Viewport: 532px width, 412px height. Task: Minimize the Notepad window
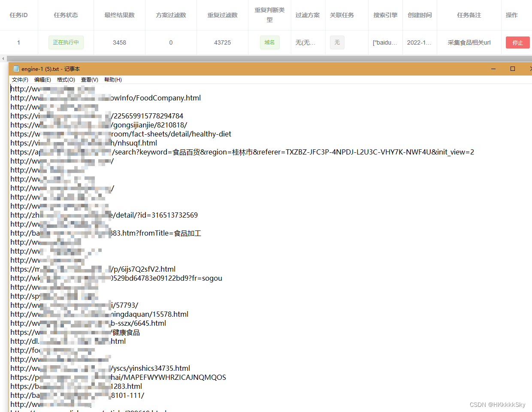(x=493, y=69)
